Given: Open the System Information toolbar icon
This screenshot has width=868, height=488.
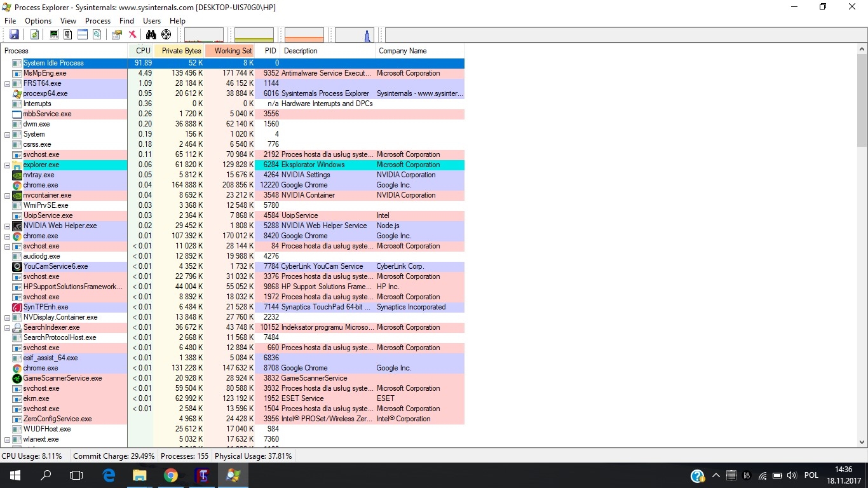Looking at the screenshot, I should click(x=54, y=35).
